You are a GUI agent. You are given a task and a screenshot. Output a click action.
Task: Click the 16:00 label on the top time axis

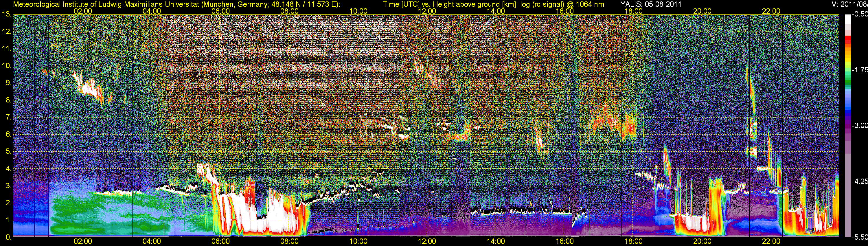[565, 11]
